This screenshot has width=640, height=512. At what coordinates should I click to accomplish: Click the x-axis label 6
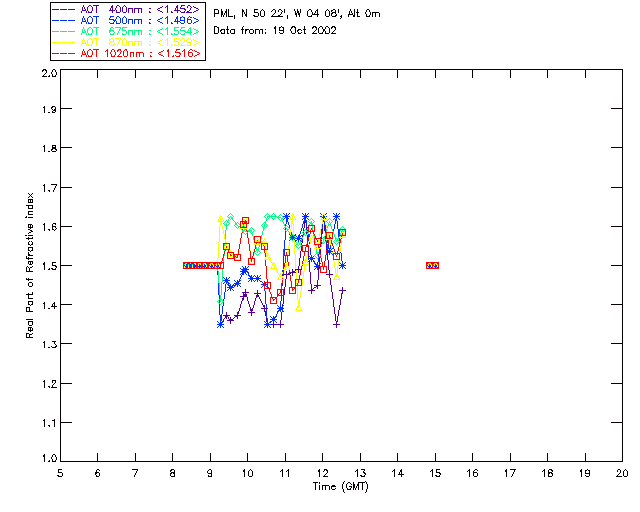pyautogui.click(x=98, y=473)
